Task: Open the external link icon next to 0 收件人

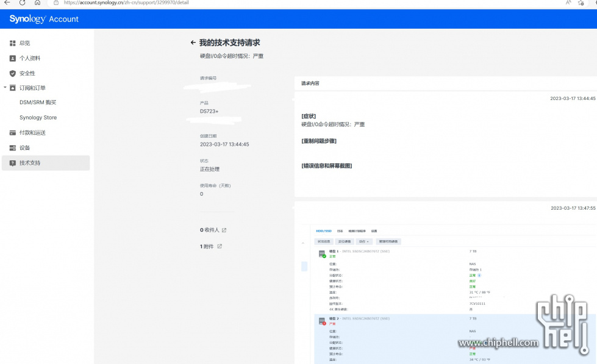Action: pos(224,230)
